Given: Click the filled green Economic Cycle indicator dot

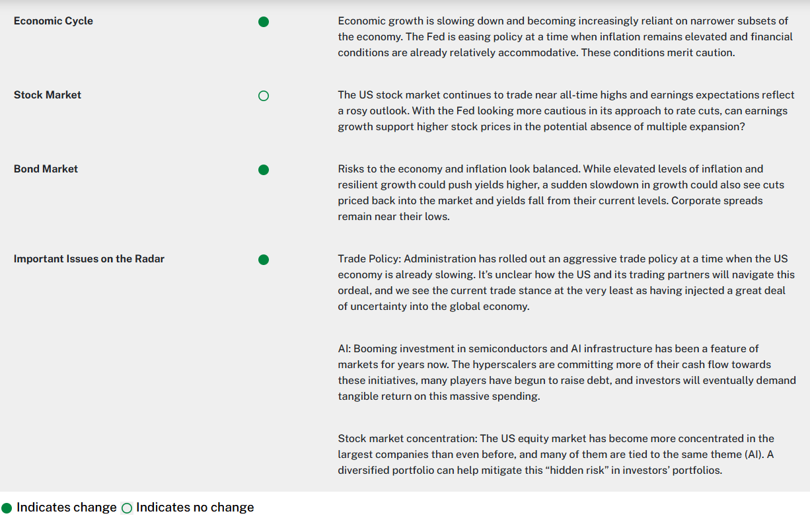Looking at the screenshot, I should [264, 22].
